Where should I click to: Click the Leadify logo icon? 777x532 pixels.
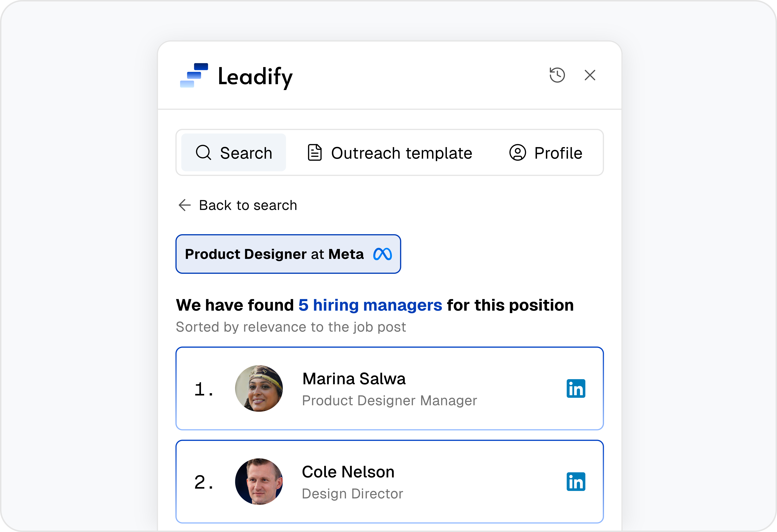tap(194, 75)
